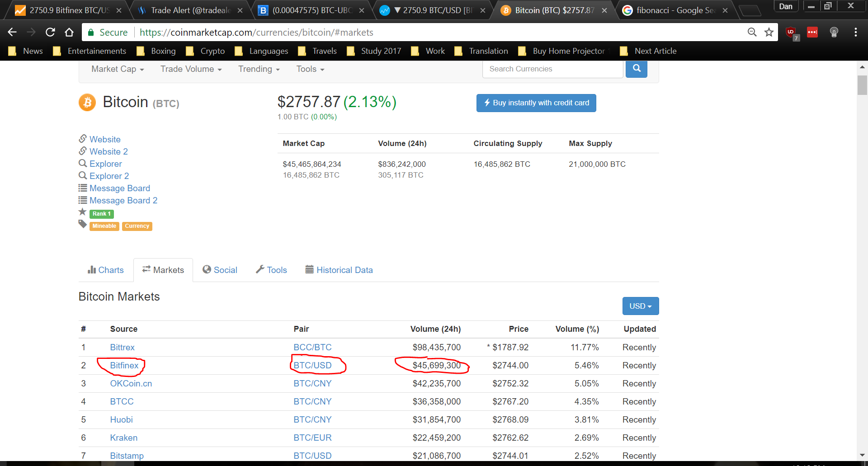Viewport: 868px width, 466px height.
Task: Open the OKCoin.cn source link
Action: (x=131, y=383)
